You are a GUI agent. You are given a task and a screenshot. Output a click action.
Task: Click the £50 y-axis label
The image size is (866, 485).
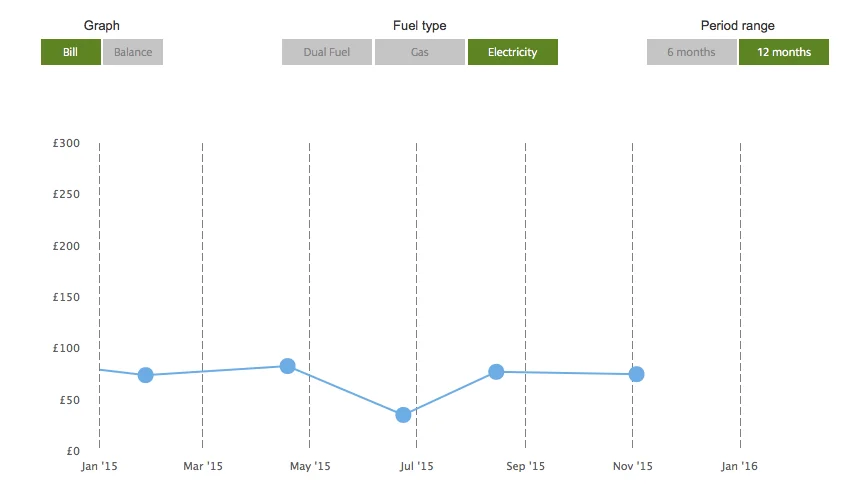[x=70, y=400]
